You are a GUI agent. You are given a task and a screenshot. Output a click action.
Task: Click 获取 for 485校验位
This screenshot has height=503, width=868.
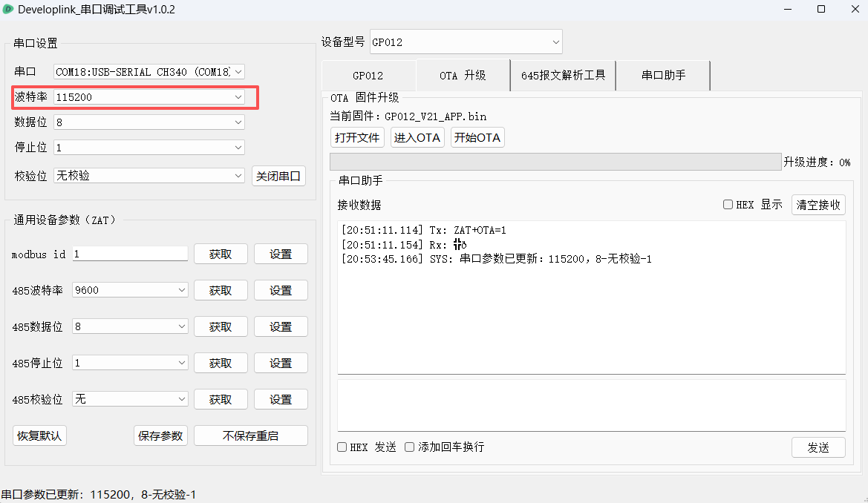point(221,400)
